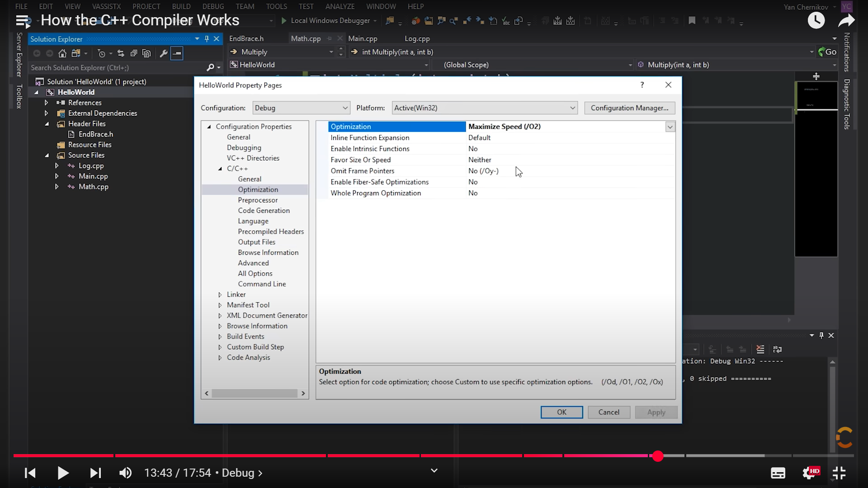Screen dimensions: 868x488
Task: Click the Apply button in the property pages
Action: tap(656, 412)
